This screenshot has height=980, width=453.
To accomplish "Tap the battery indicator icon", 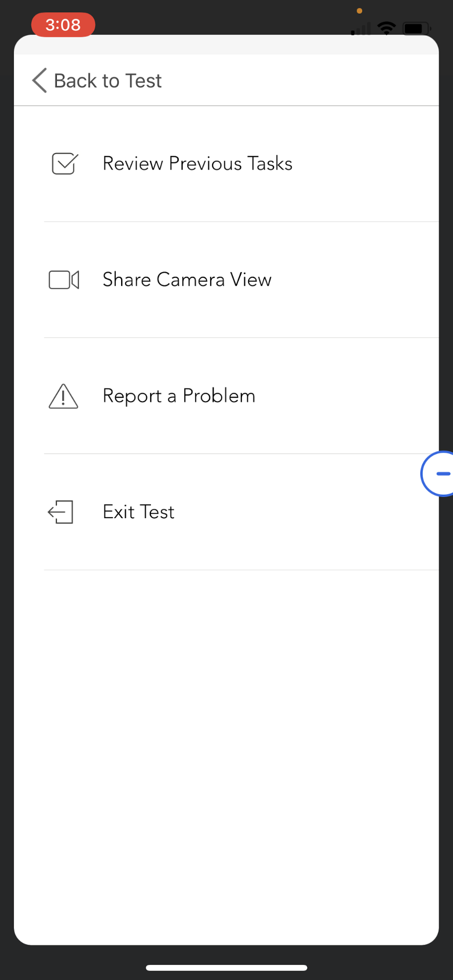I will point(416,29).
